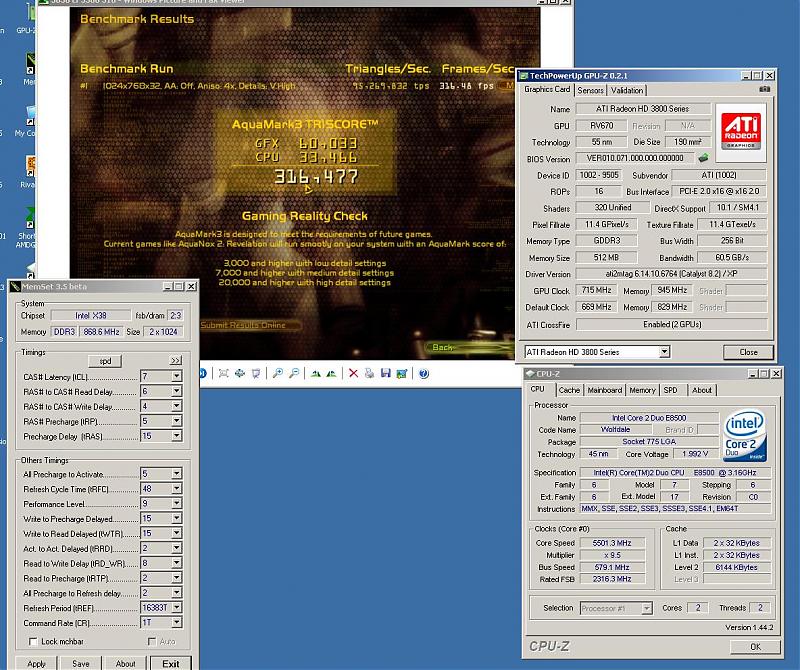
Task: Click the Actual Size icon in picture viewer toolbar
Action: [x=240, y=374]
